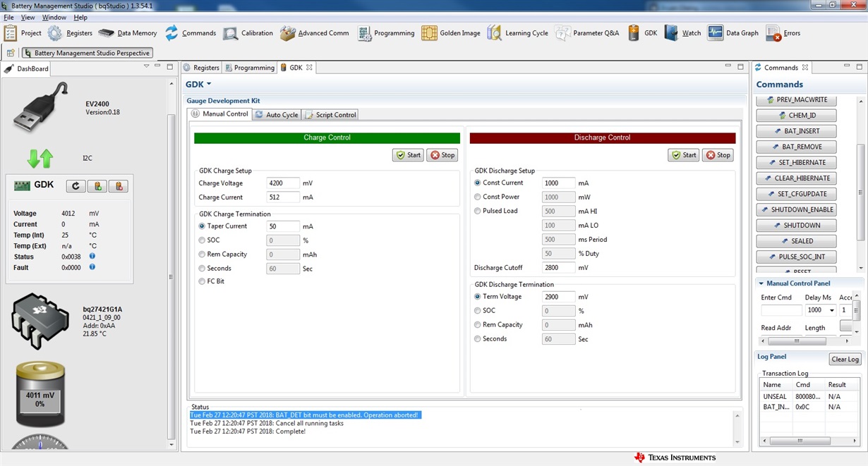Switch to the Script Control tab
Image resolution: width=868 pixels, height=466 pixels.
pyautogui.click(x=330, y=114)
